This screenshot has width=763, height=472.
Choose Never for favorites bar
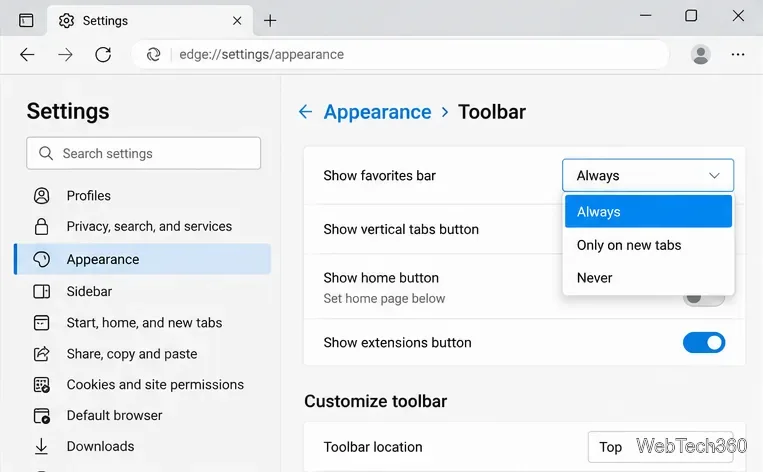648,278
